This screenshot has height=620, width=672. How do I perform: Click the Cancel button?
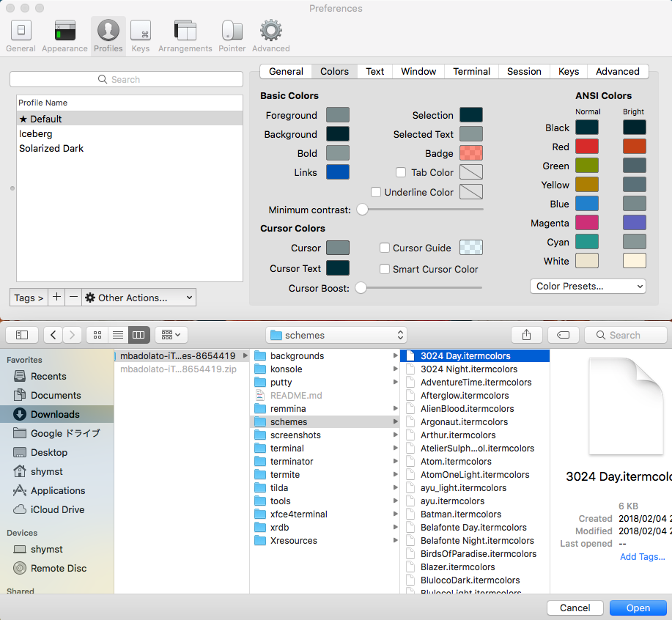[575, 608]
